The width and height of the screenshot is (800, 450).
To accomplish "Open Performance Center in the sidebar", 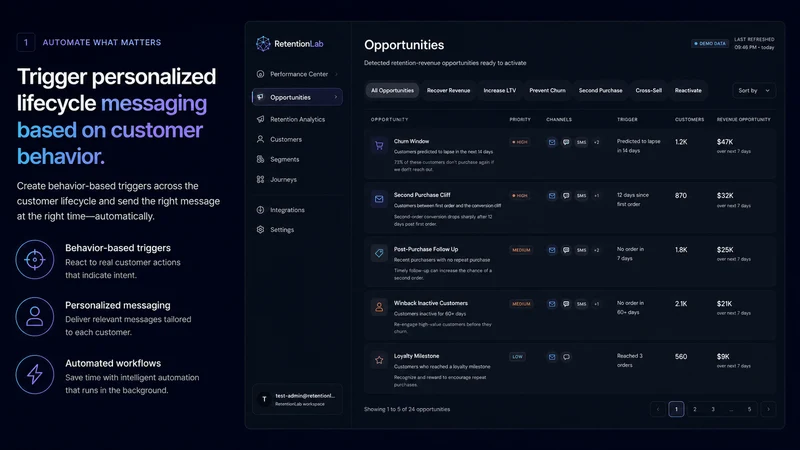I will click(297, 74).
